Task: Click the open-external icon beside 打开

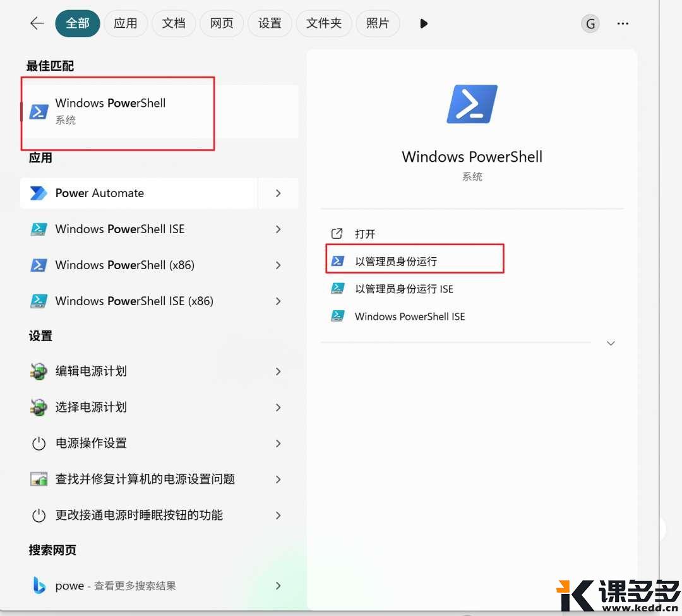Action: click(337, 234)
